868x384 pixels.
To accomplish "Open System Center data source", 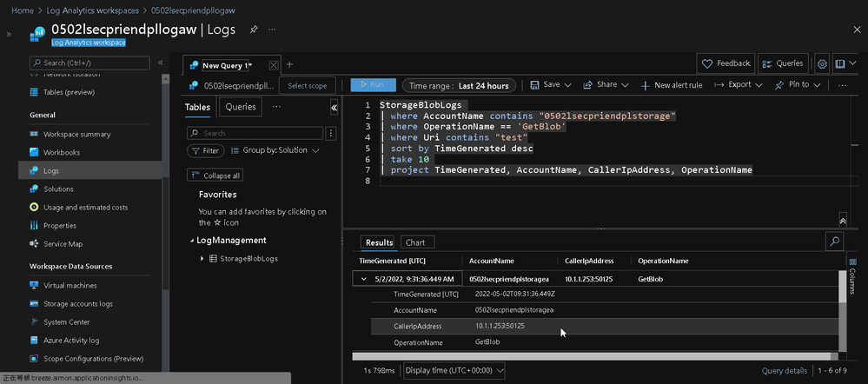I will pos(66,322).
